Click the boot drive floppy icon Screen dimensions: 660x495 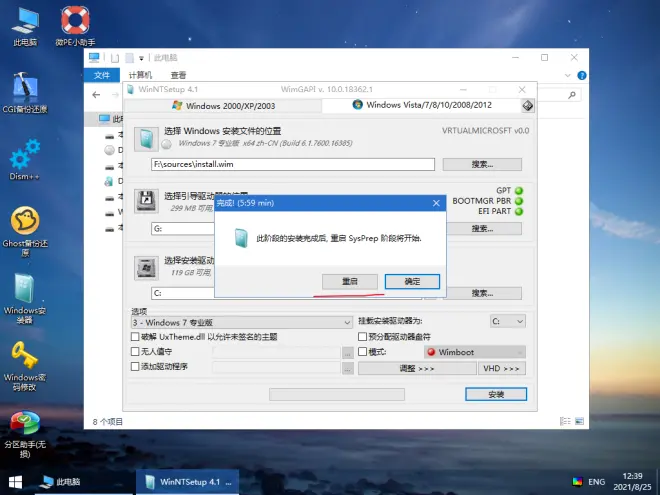pos(146,201)
